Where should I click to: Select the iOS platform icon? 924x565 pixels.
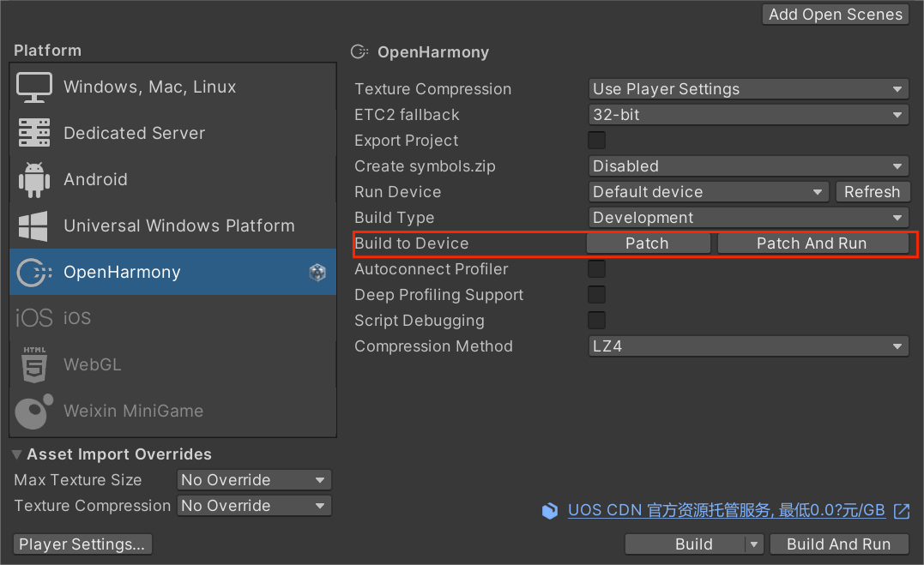pyautogui.click(x=33, y=317)
